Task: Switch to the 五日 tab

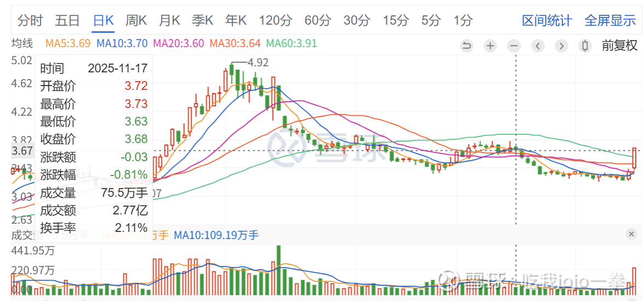Action: 67,21
